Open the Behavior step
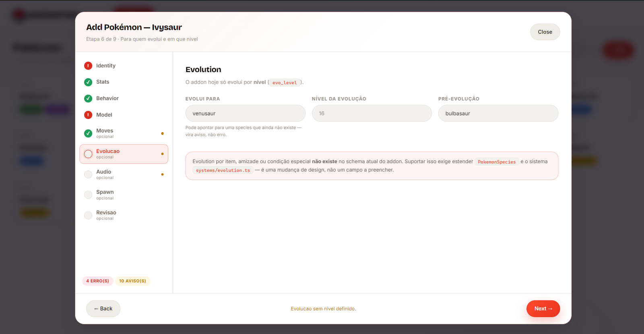The width and height of the screenshot is (644, 334). [124, 98]
